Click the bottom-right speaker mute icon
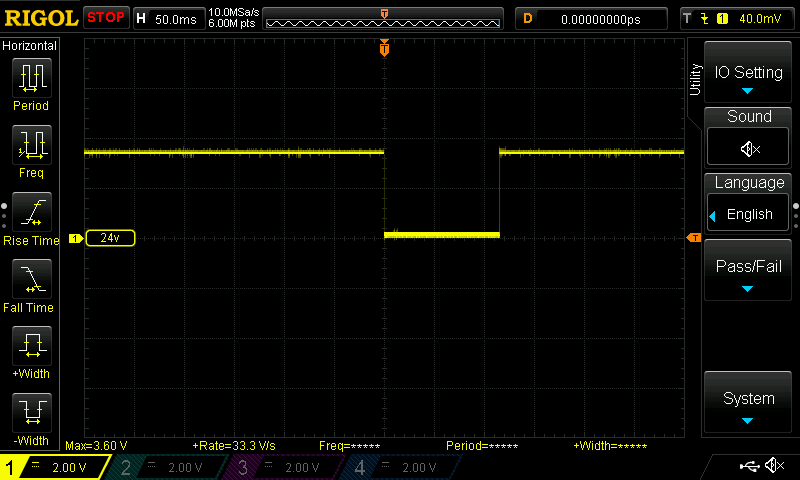800x480 pixels. pos(774,466)
